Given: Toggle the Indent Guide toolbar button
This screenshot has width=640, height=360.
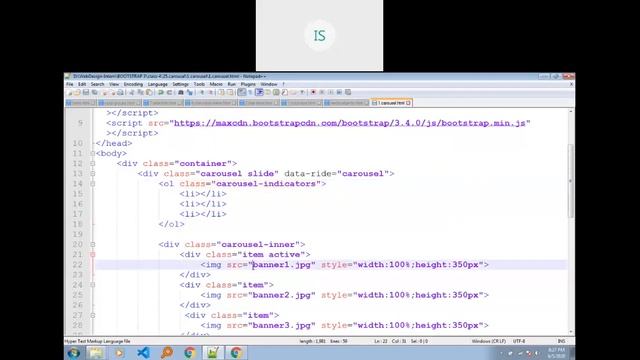Looking at the screenshot, I should 259,93.
